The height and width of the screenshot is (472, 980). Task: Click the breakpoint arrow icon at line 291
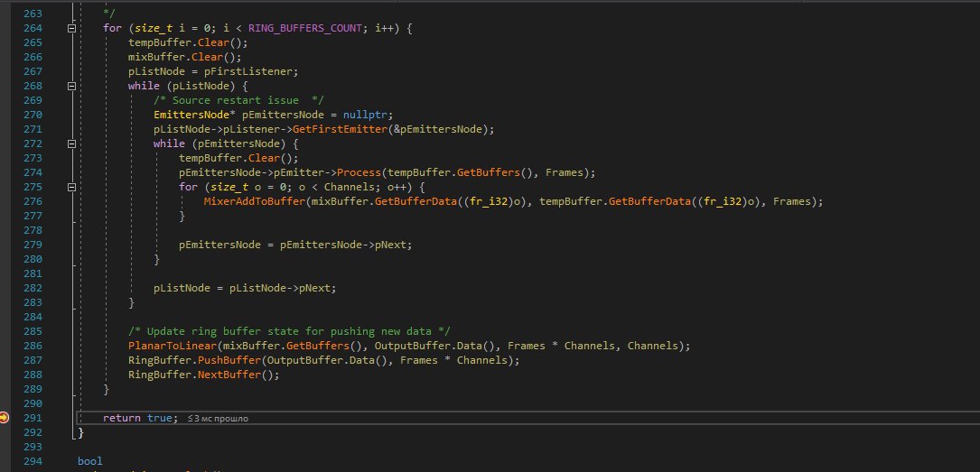(x=5, y=418)
